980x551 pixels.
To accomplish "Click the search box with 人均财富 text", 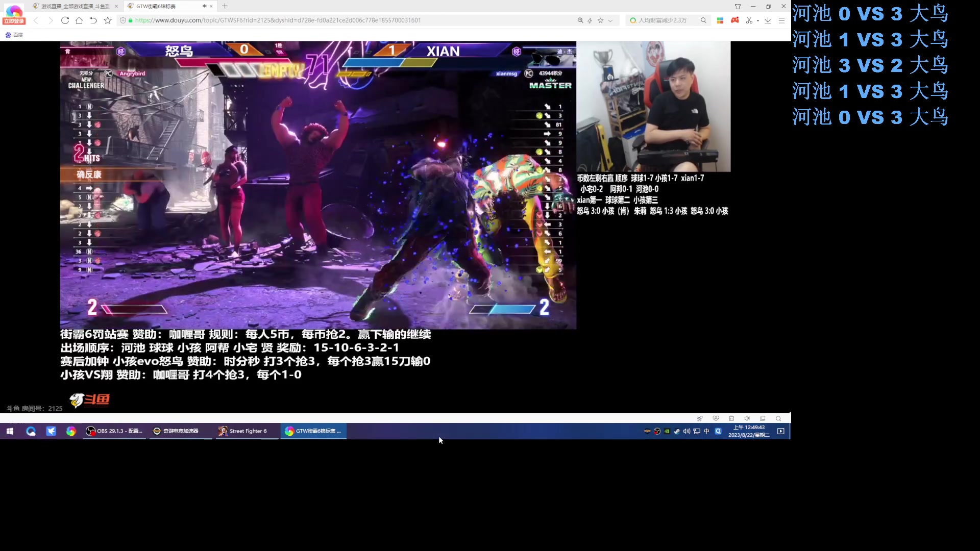I will click(663, 20).
